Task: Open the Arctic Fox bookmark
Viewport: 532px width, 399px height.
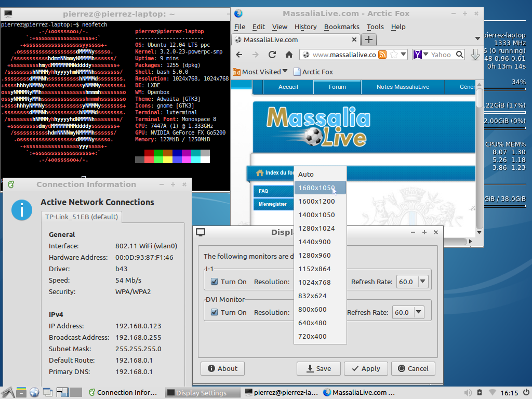Action: pyautogui.click(x=313, y=72)
